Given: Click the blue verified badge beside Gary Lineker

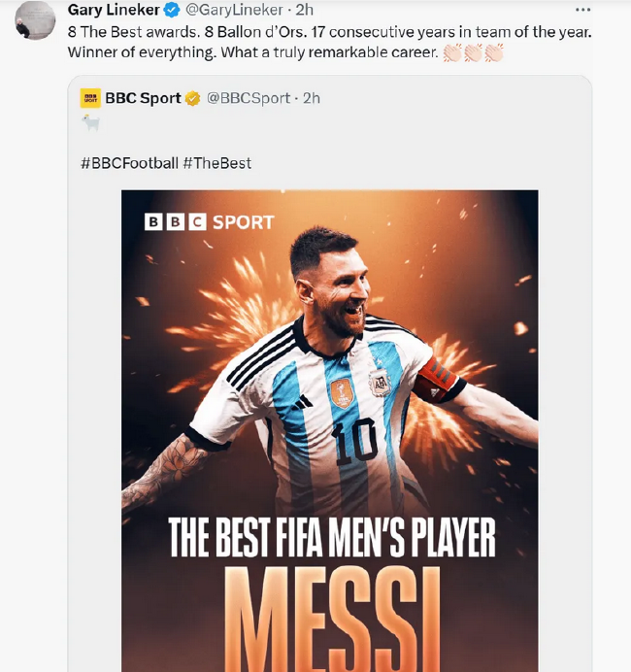Looking at the screenshot, I should click(x=172, y=10).
